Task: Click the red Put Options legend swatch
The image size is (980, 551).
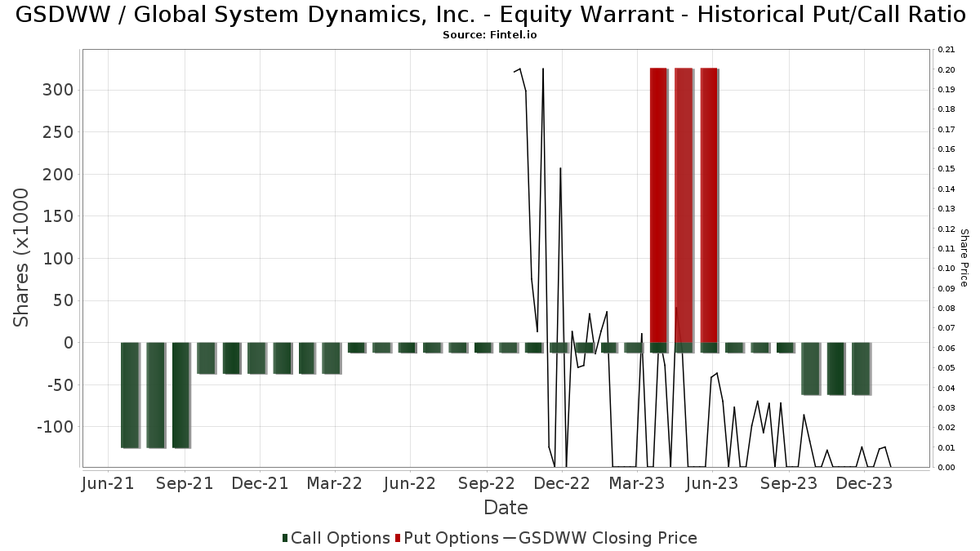Action: (397, 538)
